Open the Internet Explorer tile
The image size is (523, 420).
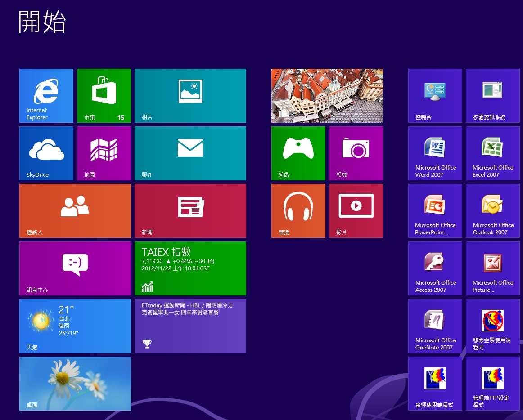[x=46, y=96]
